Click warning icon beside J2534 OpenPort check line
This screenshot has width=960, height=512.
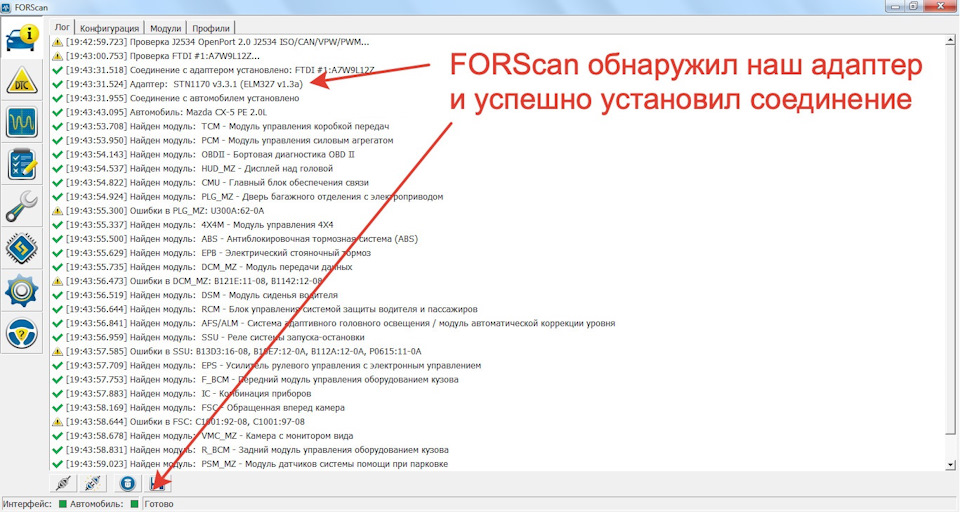pyautogui.click(x=58, y=42)
